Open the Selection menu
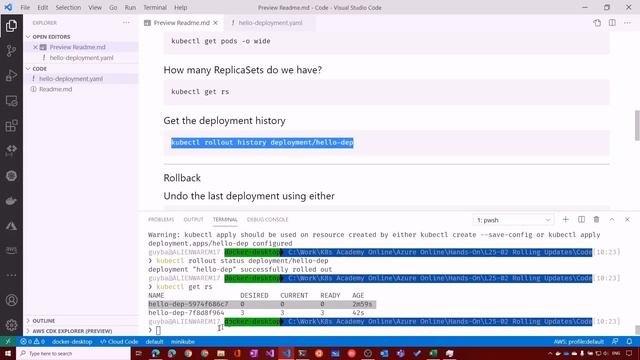The image size is (640, 360). coord(68,7)
